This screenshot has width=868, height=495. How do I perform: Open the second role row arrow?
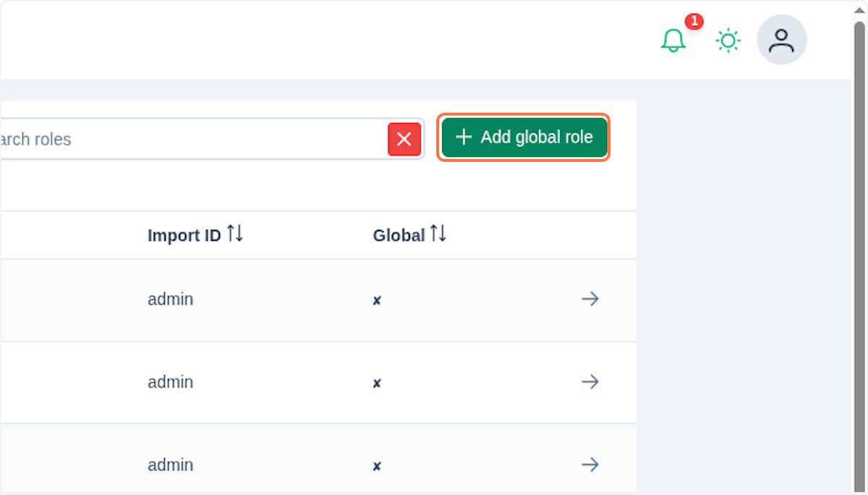(x=590, y=382)
